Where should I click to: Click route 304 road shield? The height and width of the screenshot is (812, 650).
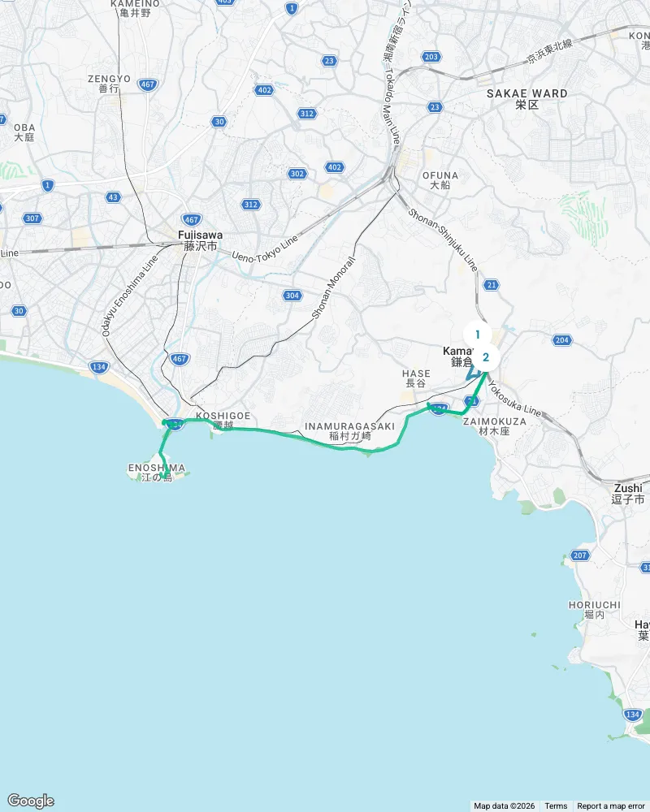292,296
